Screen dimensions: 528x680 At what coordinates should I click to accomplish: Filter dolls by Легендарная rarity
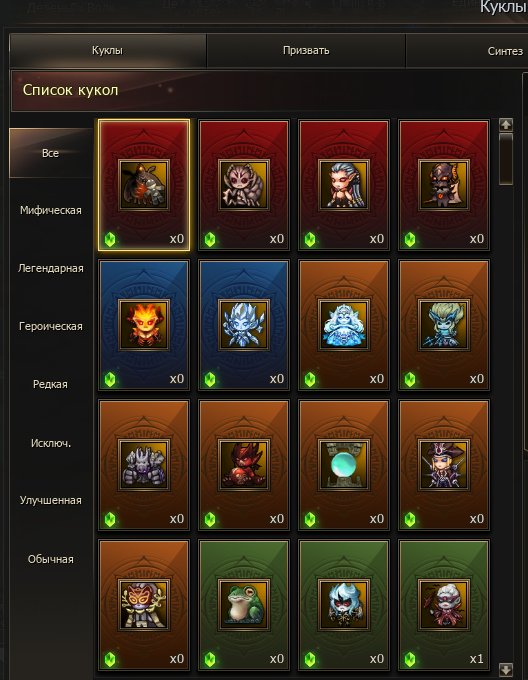[x=51, y=268]
